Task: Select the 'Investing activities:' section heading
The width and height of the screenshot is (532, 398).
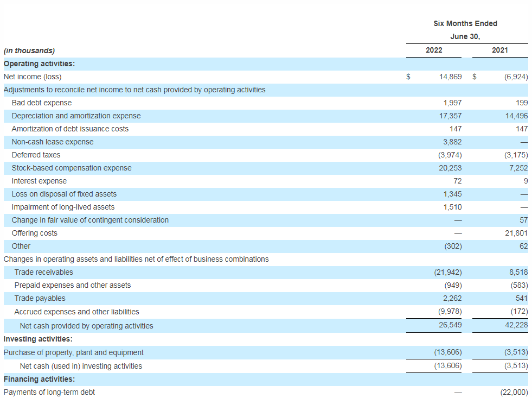Action: tap(38, 339)
